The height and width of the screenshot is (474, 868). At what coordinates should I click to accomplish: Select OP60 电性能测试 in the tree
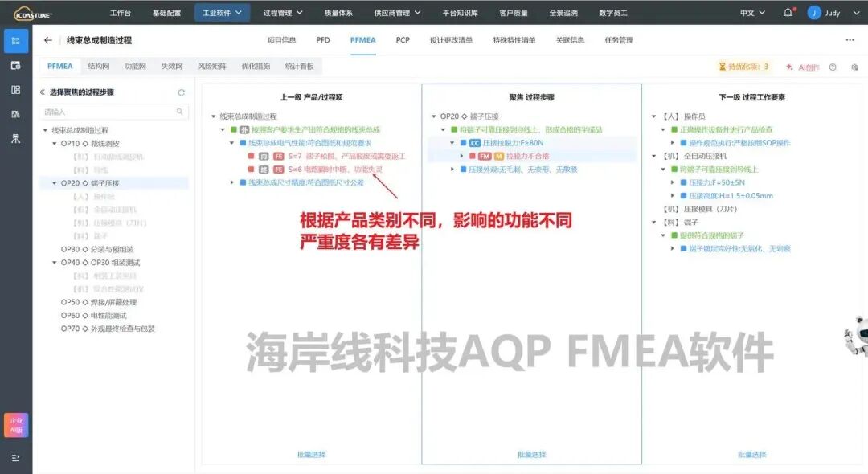point(93,316)
